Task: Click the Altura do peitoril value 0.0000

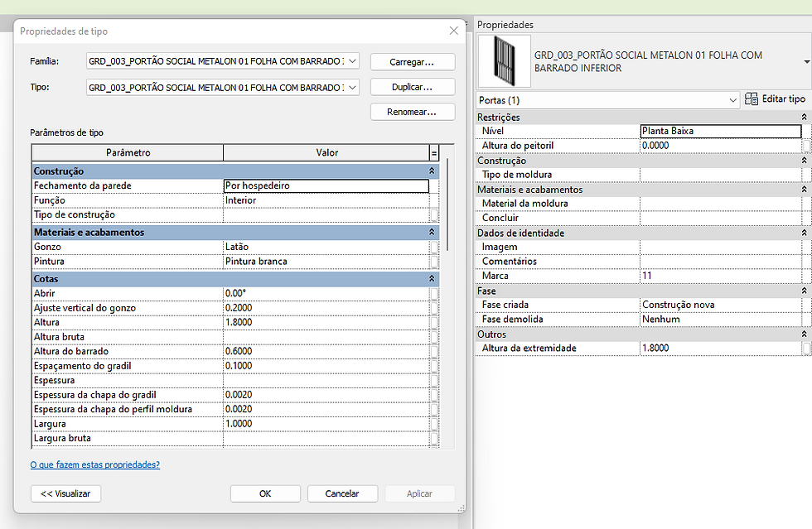Action: (x=721, y=146)
